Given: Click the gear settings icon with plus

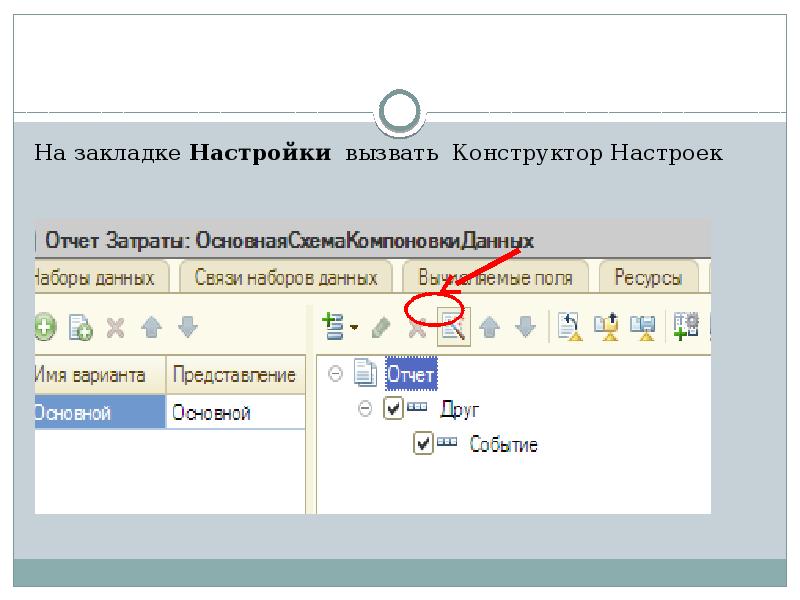Looking at the screenshot, I should [687, 326].
